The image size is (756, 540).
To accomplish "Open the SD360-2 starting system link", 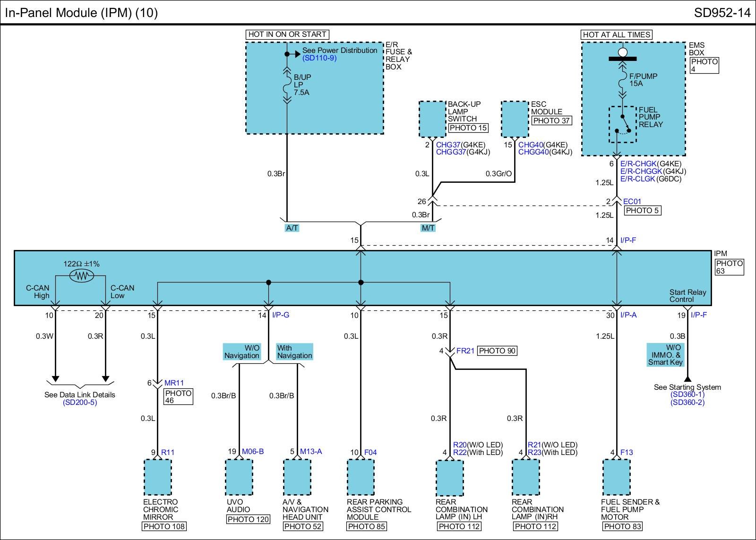I will 687,403.
